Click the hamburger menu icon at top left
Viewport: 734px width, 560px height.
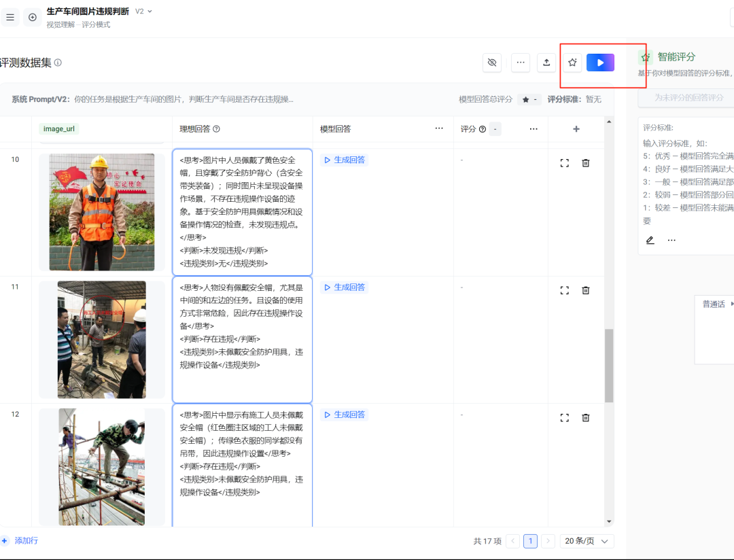(x=10, y=17)
